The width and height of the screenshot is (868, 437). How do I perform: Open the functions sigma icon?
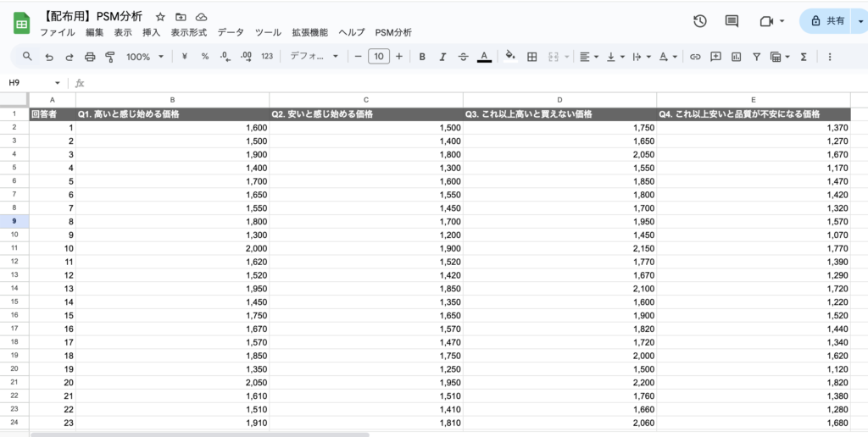pos(803,57)
